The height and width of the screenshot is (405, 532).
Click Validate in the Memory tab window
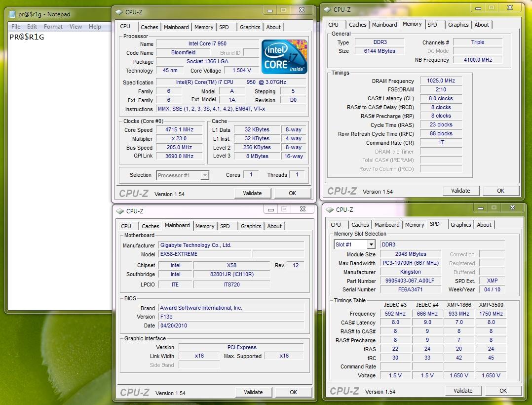coord(461,191)
